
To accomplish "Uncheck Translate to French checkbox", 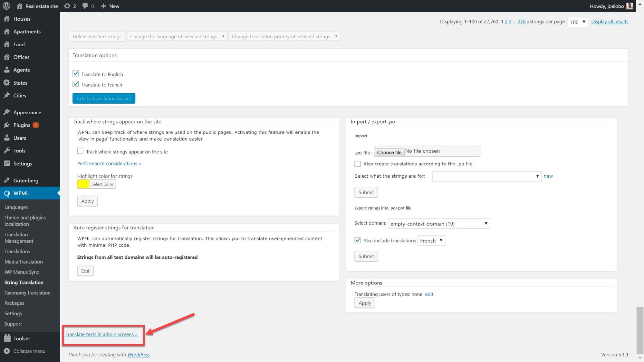I will point(76,84).
